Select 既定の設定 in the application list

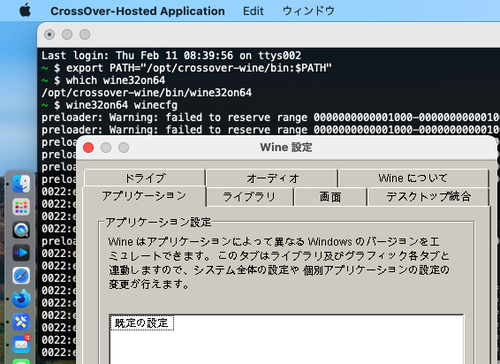[142, 323]
